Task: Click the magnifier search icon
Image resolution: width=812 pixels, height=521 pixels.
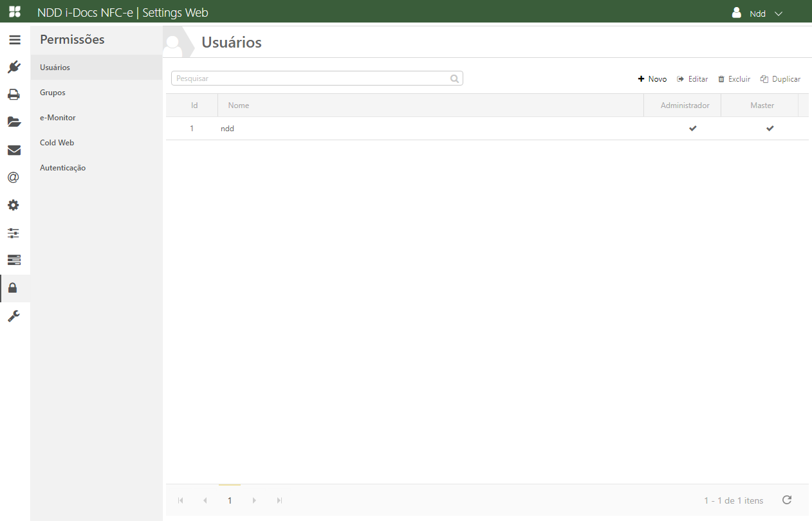Action: [454, 78]
